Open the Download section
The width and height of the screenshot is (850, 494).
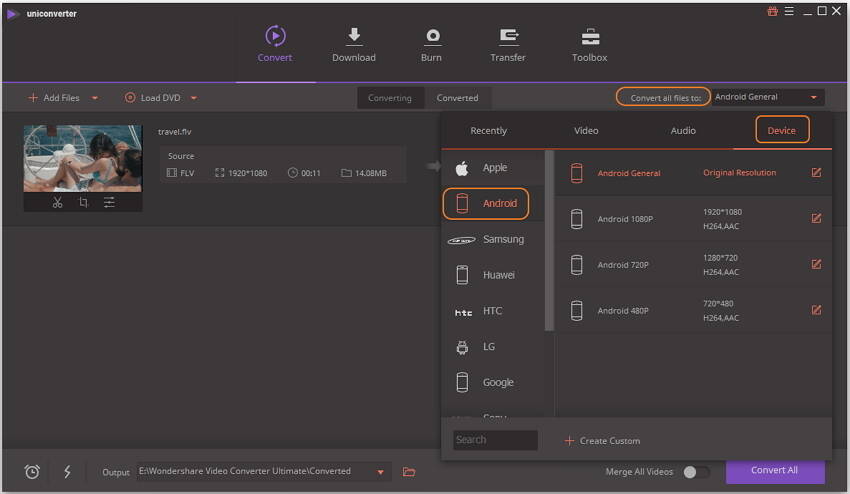[x=353, y=44]
